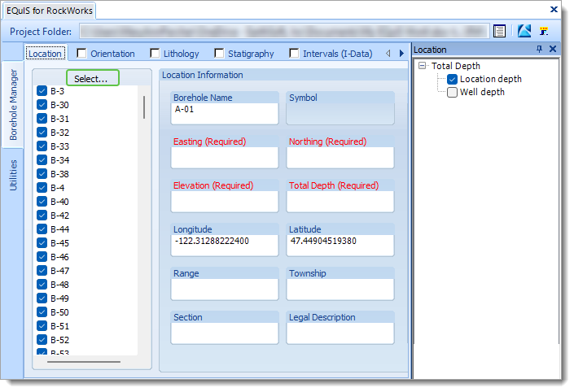Click the Easting (Required) field
The height and width of the screenshot is (392, 574).
[225, 157]
